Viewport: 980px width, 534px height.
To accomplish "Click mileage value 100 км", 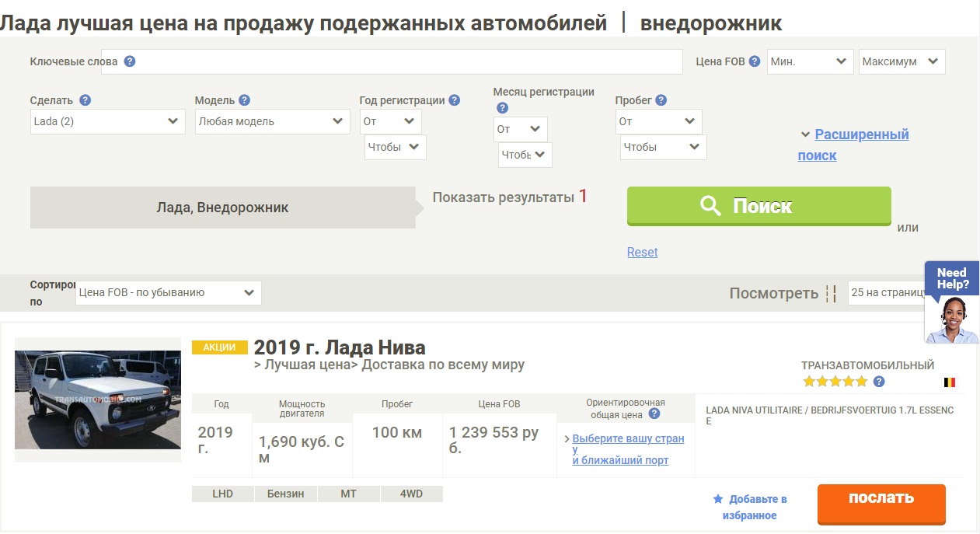I will coord(397,433).
